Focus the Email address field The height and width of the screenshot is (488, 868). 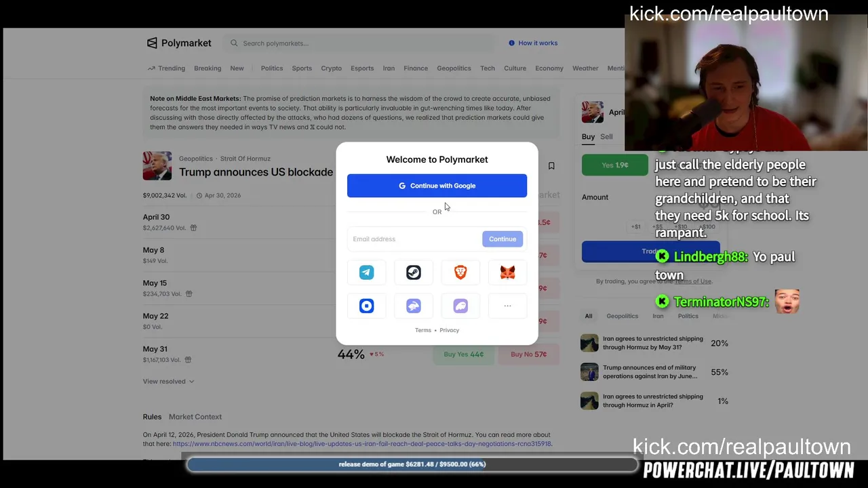415,239
